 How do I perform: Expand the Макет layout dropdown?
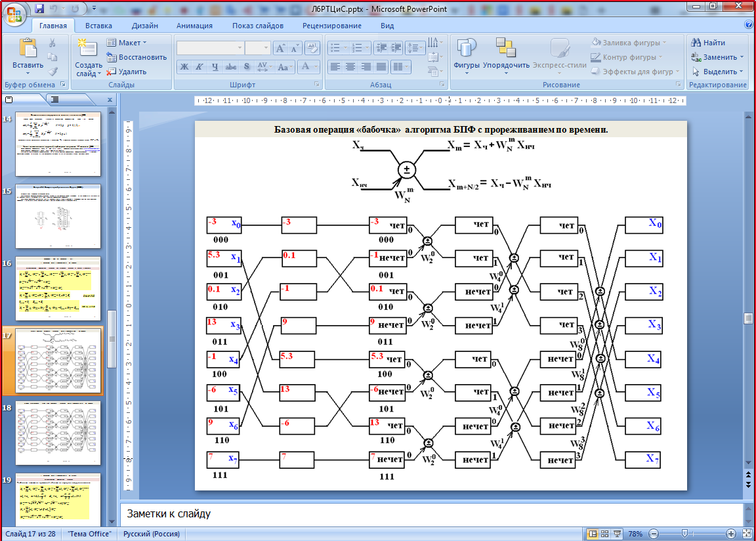tap(128, 43)
